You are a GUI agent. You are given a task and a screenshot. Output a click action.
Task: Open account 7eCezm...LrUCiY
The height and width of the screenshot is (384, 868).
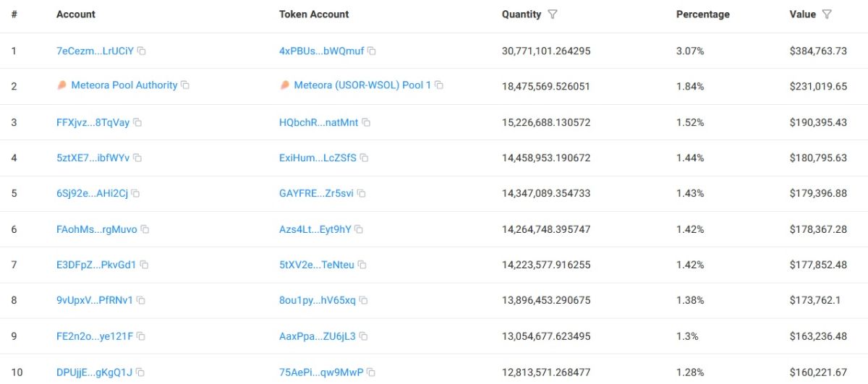coord(95,51)
